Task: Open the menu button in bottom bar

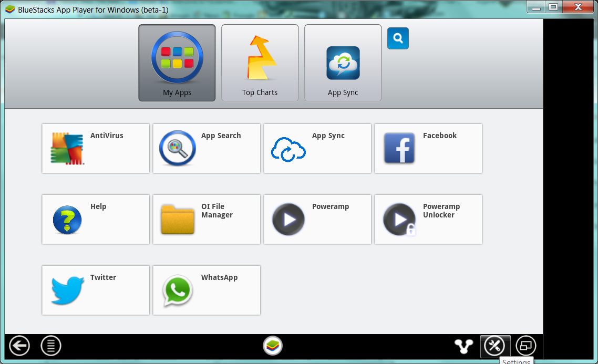Action: 51,346
